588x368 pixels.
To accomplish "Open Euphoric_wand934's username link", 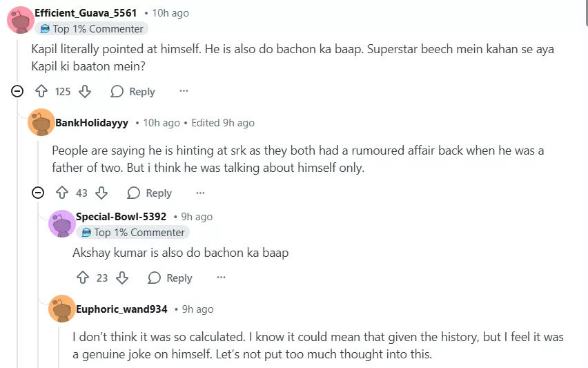I will tap(121, 309).
